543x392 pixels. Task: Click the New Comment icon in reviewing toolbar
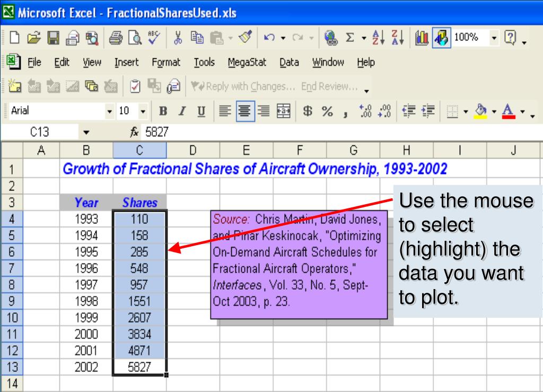pyautogui.click(x=14, y=86)
